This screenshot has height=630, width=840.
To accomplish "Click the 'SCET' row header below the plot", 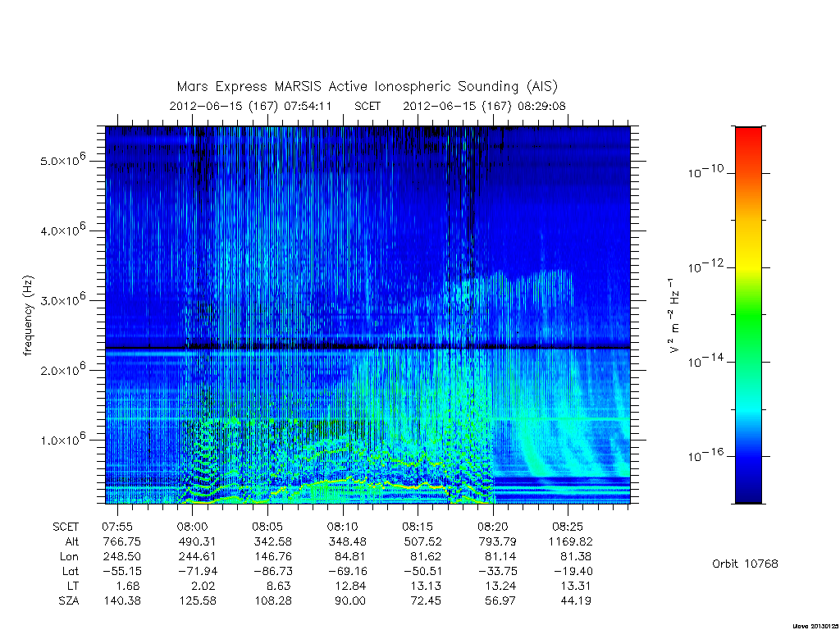I will [66, 527].
